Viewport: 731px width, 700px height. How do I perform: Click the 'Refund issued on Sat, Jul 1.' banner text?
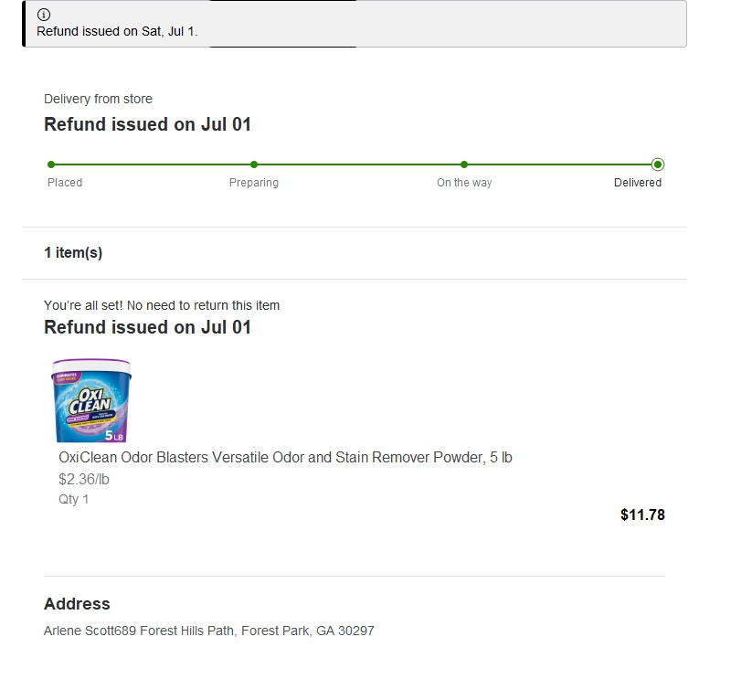[x=117, y=31]
